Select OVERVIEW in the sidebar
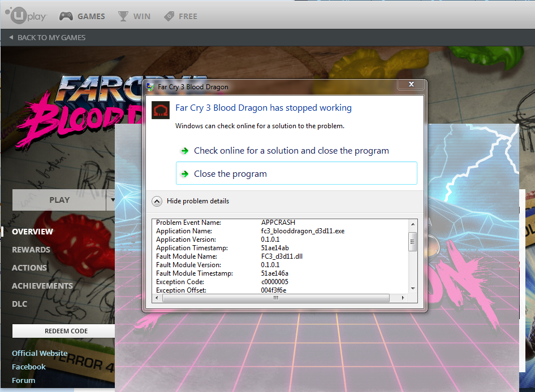Screen dimensions: 535x392 (x=32, y=232)
